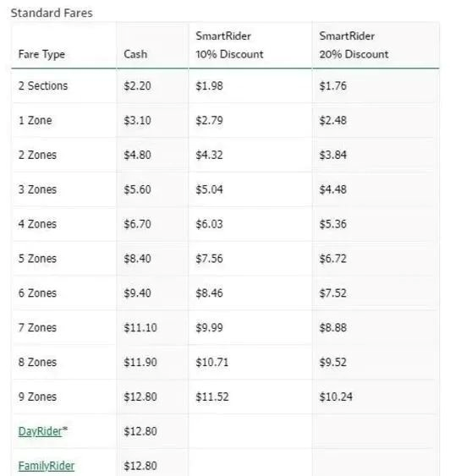Select the 4 Zones row label
This screenshot has width=450, height=476.
(x=37, y=224)
